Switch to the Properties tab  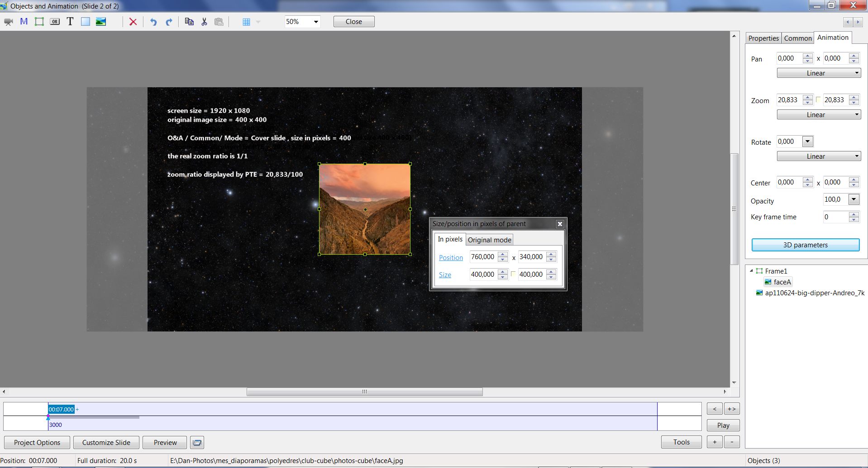(763, 38)
